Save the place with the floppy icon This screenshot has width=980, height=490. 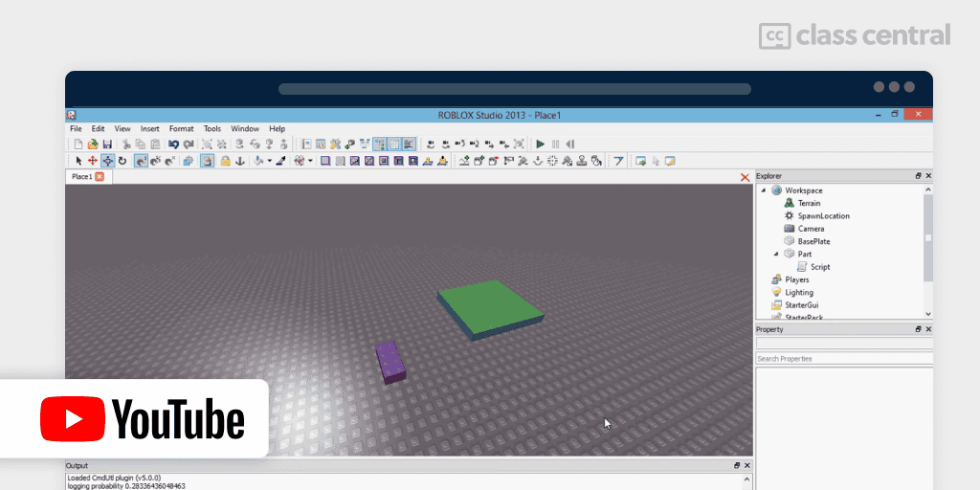point(107,145)
